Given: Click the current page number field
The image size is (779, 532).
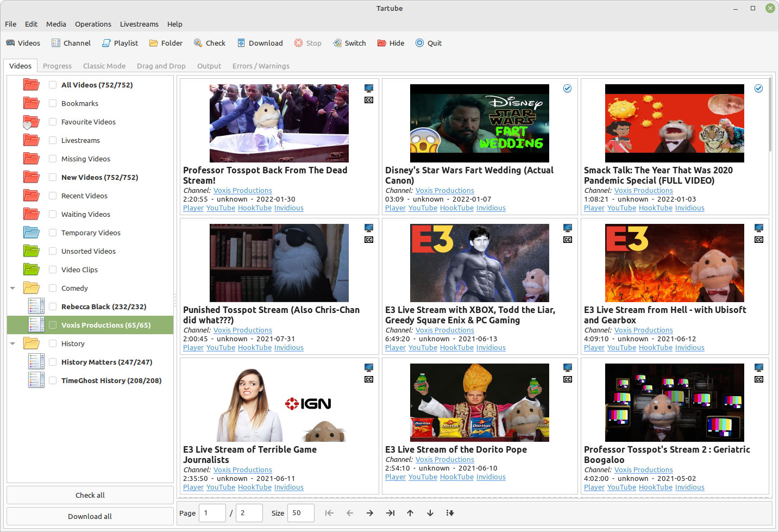Looking at the screenshot, I should tap(212, 513).
